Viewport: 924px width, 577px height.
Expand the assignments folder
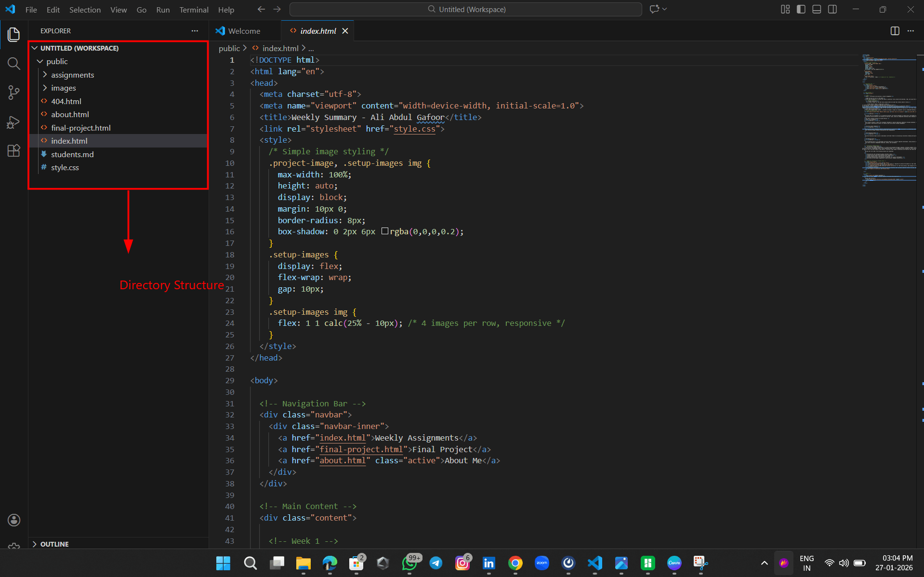point(72,75)
